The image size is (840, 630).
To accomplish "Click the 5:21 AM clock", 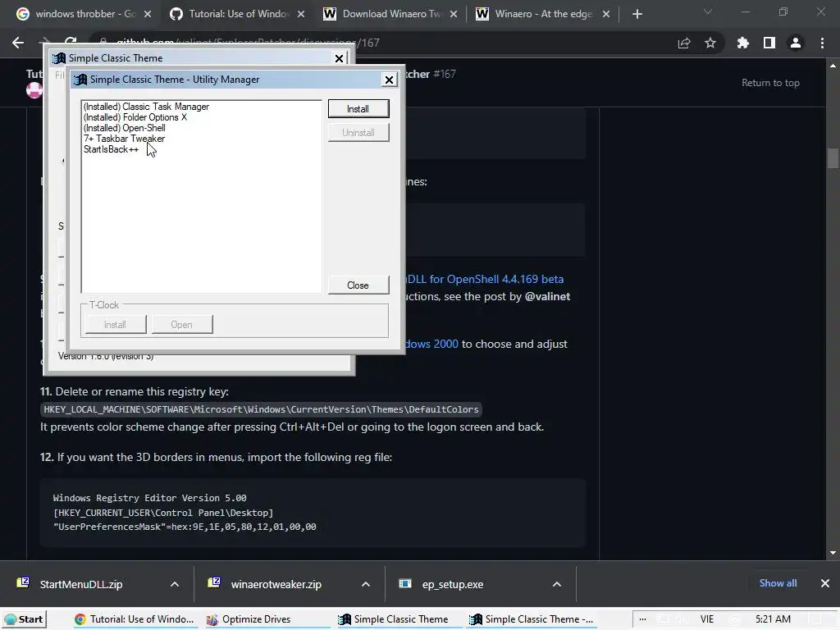I will 773,619.
